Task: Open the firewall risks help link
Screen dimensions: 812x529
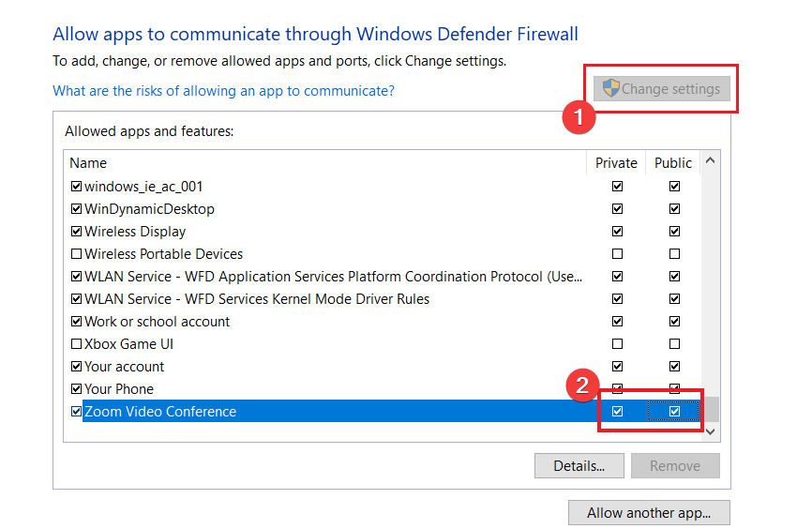Action: [x=223, y=91]
